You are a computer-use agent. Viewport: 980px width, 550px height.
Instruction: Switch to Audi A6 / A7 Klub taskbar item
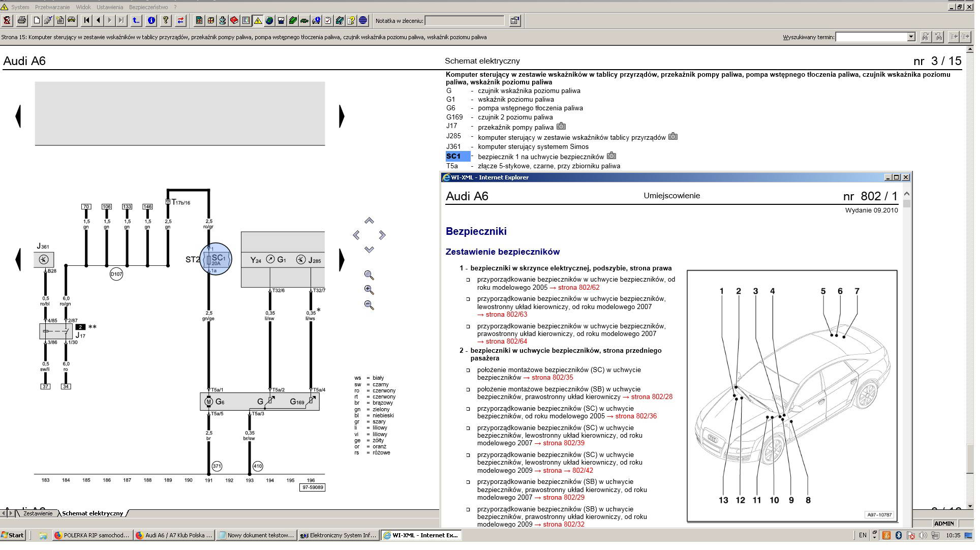[173, 535]
